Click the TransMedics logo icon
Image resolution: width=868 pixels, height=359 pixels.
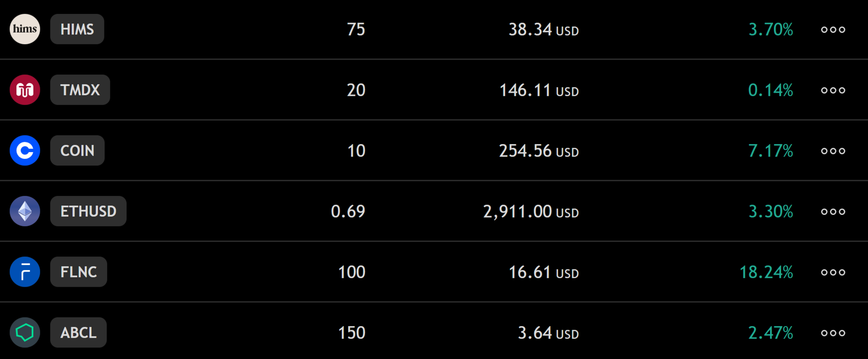coord(25,89)
